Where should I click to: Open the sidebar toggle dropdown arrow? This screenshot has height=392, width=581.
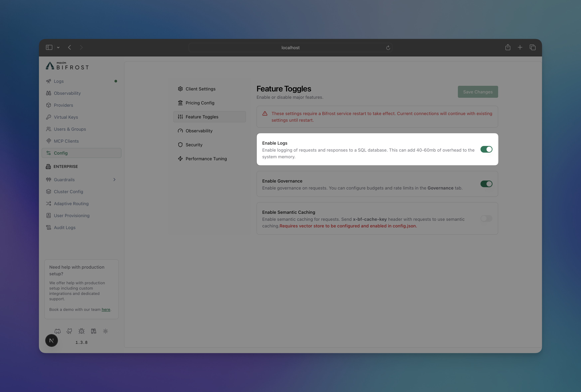click(x=58, y=47)
